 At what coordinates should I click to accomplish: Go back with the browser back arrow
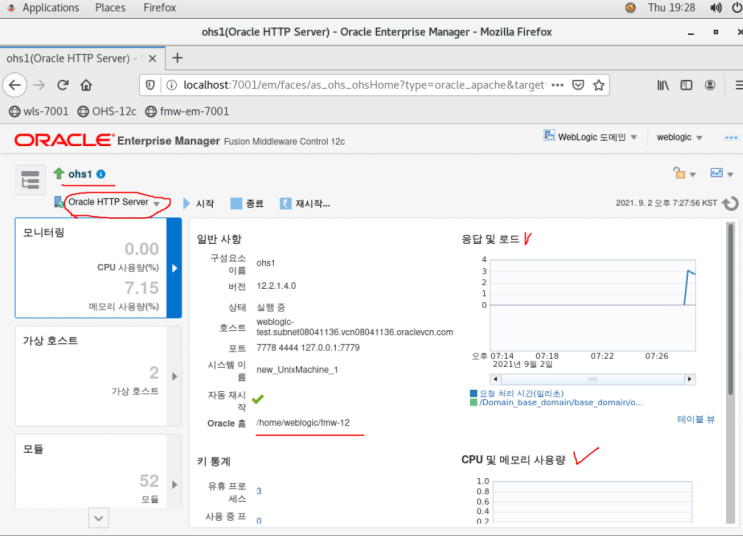point(15,85)
